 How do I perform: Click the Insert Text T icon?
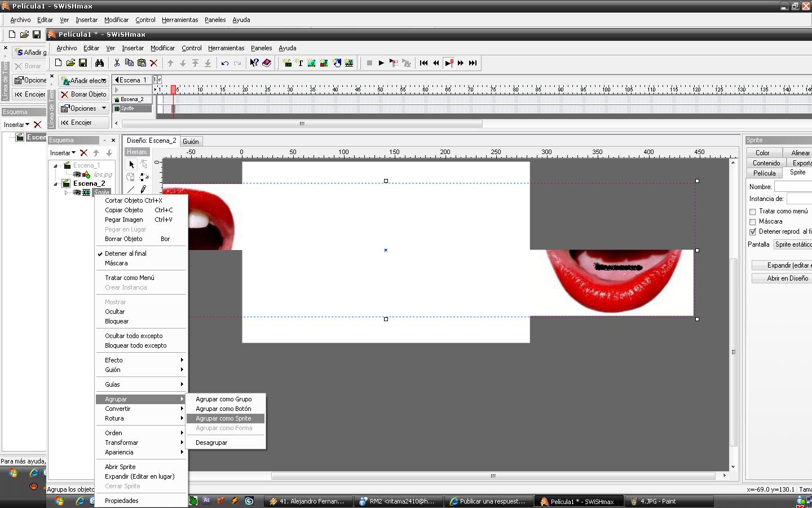[299, 63]
